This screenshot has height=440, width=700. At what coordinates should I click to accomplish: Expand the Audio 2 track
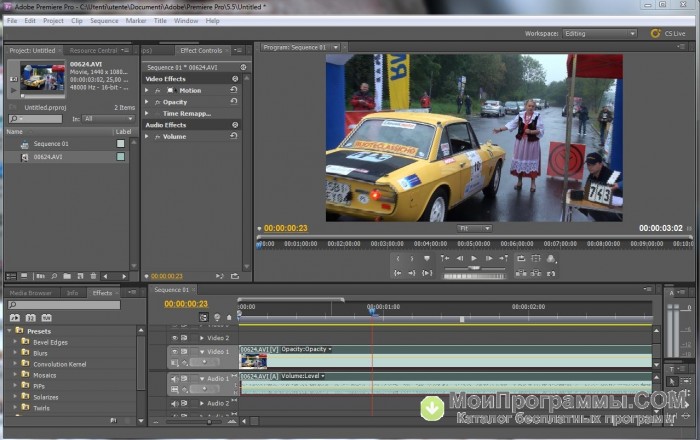point(202,403)
